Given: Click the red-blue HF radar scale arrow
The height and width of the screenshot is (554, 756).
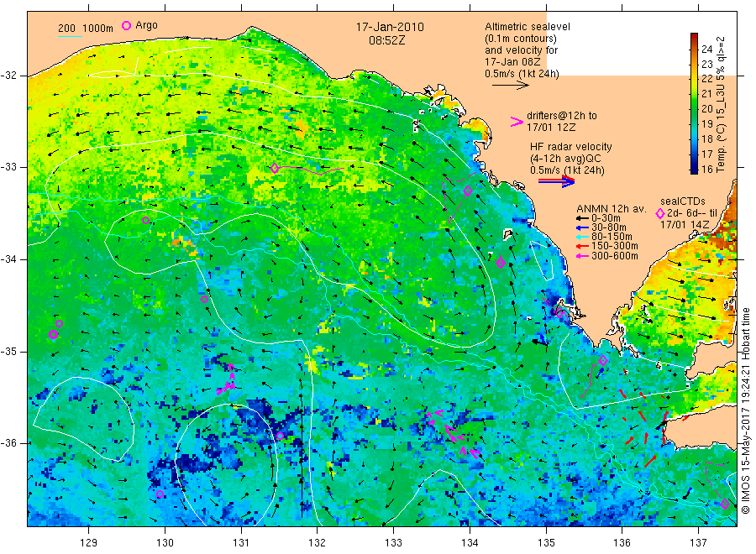Looking at the screenshot, I should 557,181.
